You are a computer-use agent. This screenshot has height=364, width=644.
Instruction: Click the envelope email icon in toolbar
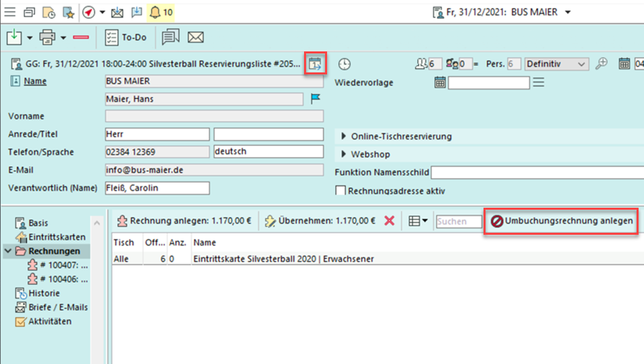point(196,37)
